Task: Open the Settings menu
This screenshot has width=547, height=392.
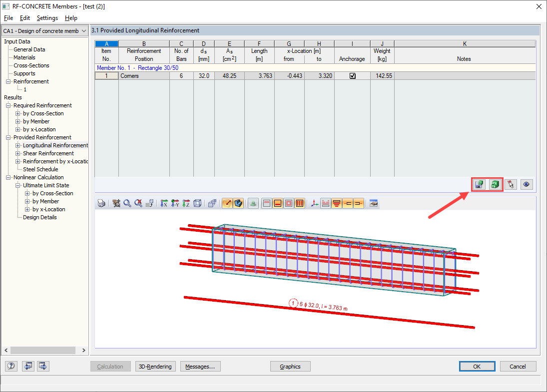Action: (47, 18)
